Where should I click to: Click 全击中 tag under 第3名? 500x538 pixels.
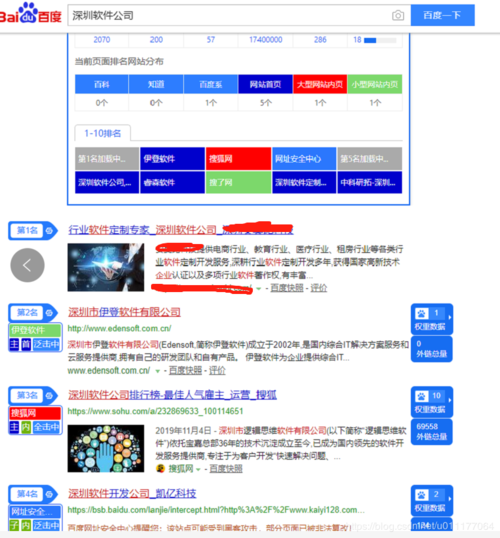point(46,427)
